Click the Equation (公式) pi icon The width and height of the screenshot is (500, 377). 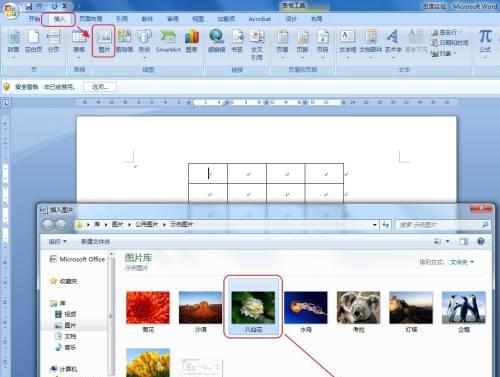pyautogui.click(x=485, y=41)
